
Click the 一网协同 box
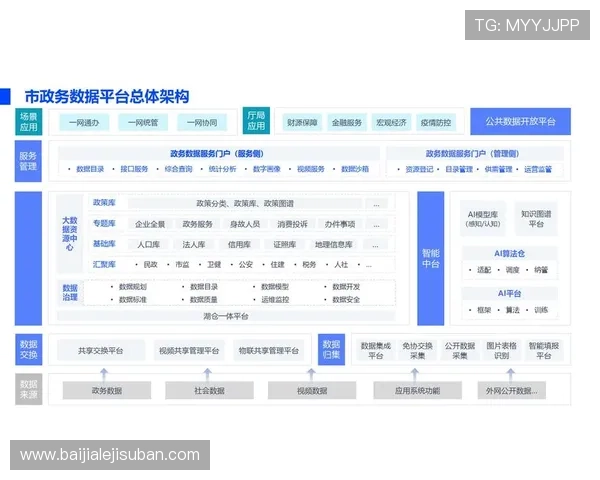(x=202, y=122)
